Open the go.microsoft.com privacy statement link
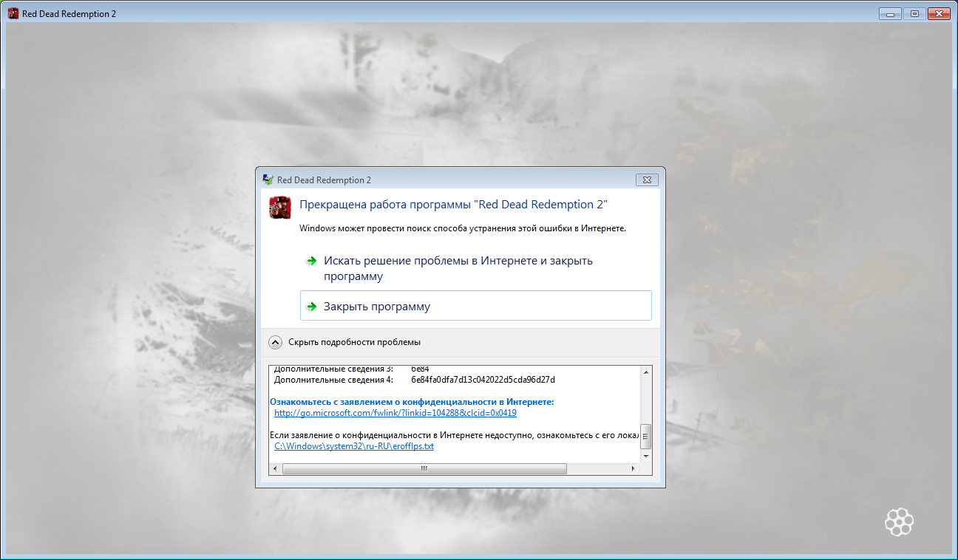This screenshot has height=560, width=958. click(395, 413)
